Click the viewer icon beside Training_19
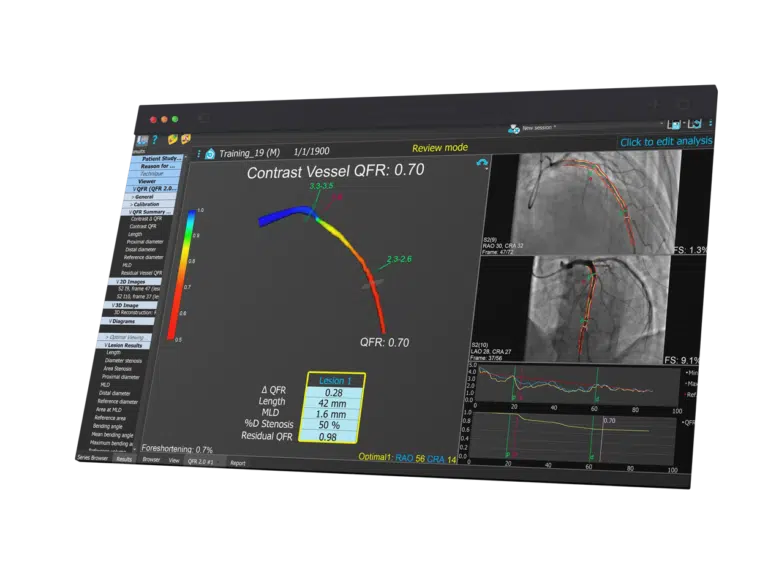This screenshot has width=768, height=562. point(210,154)
